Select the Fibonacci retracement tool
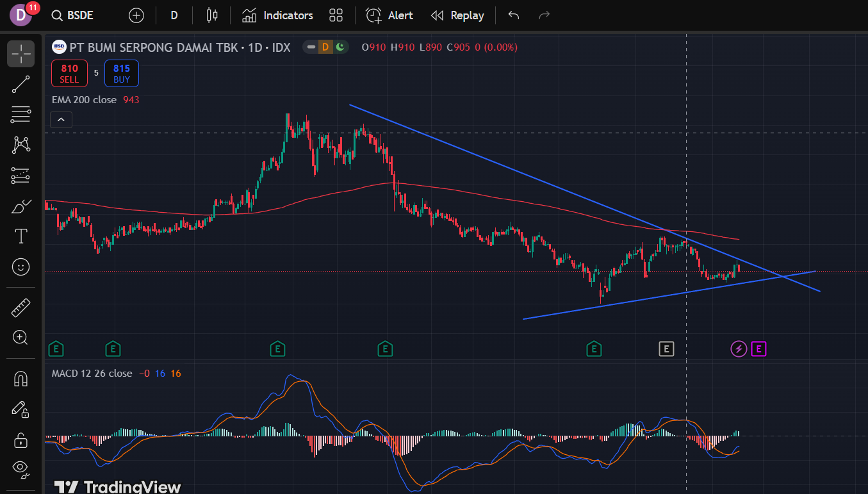Screen dimensions: 868x494 tap(20, 115)
